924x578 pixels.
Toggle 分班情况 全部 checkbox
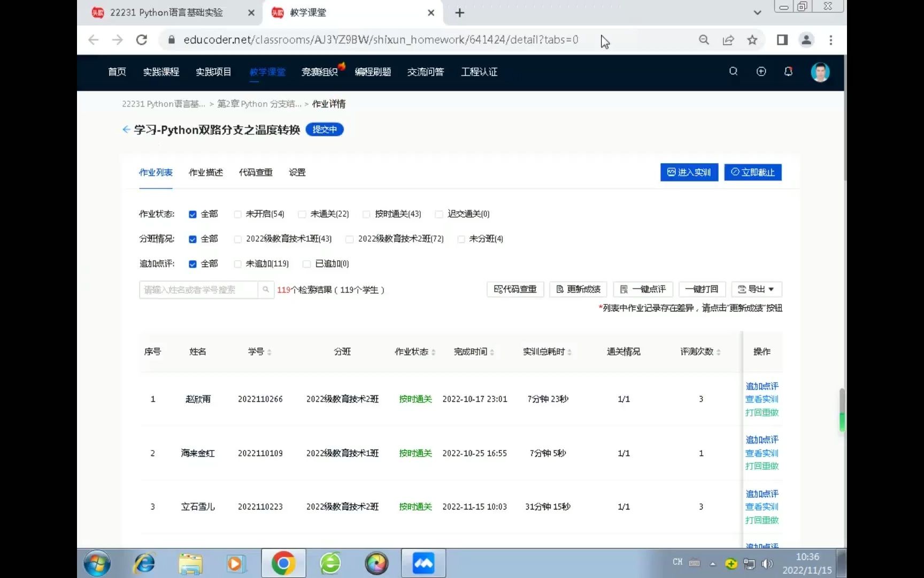[192, 239]
